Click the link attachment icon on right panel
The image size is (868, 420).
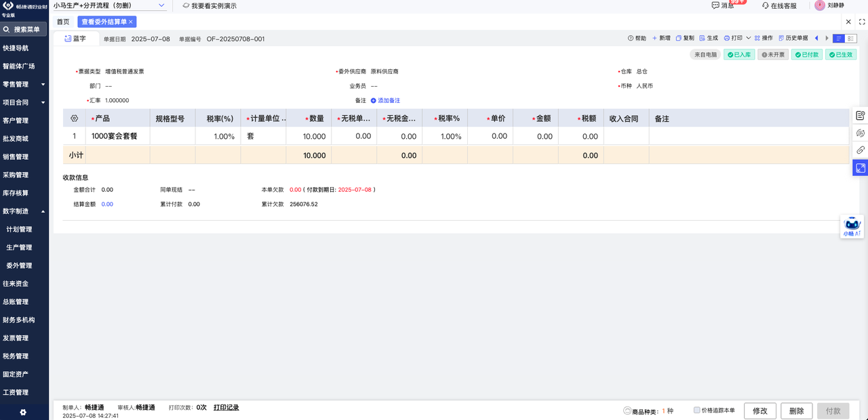coord(860,150)
